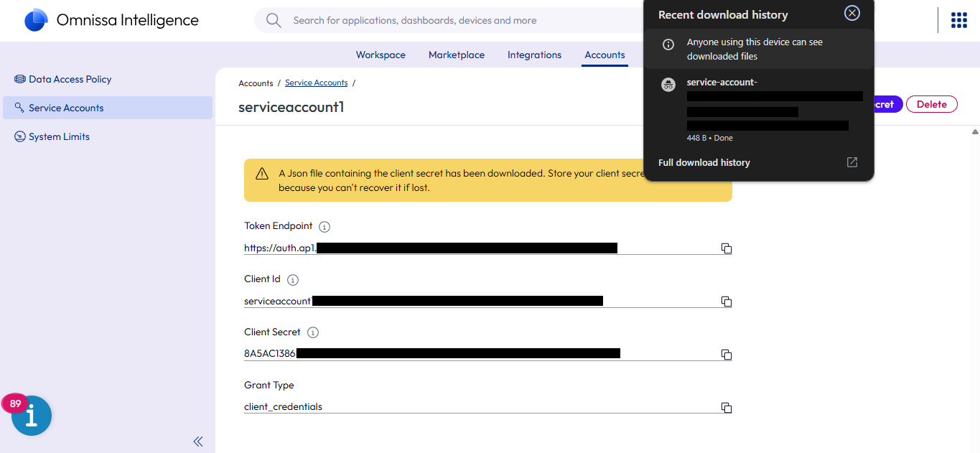Click the Client Id info icon
The width and height of the screenshot is (980, 453).
click(x=293, y=280)
